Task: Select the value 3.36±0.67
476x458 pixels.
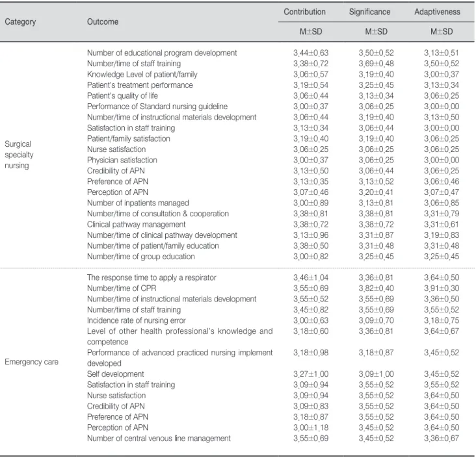Action: click(442, 439)
